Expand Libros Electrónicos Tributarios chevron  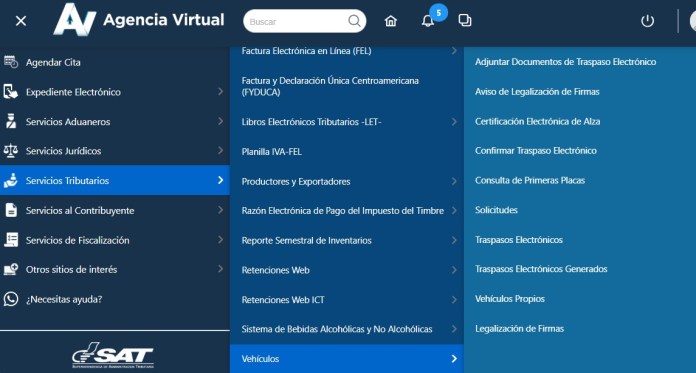point(454,122)
